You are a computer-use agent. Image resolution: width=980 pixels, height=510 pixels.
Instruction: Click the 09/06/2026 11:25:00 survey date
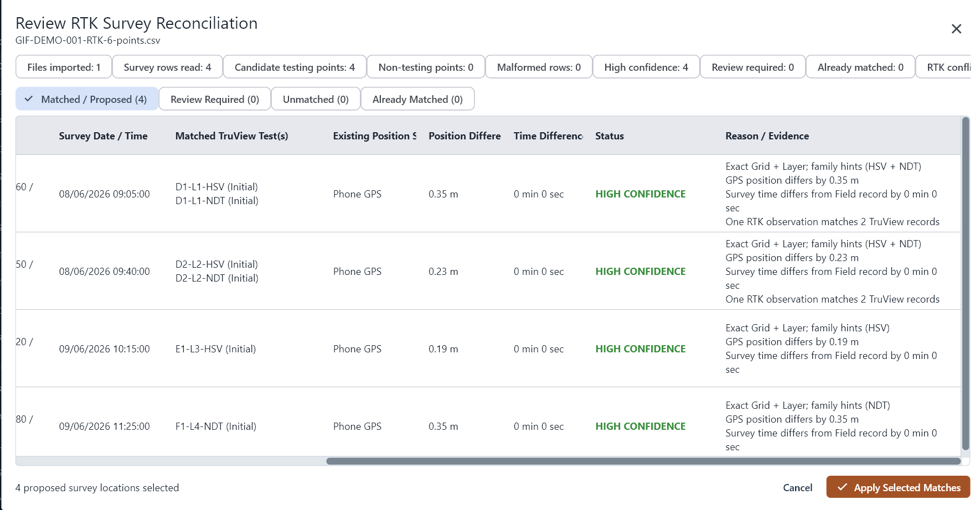(104, 426)
